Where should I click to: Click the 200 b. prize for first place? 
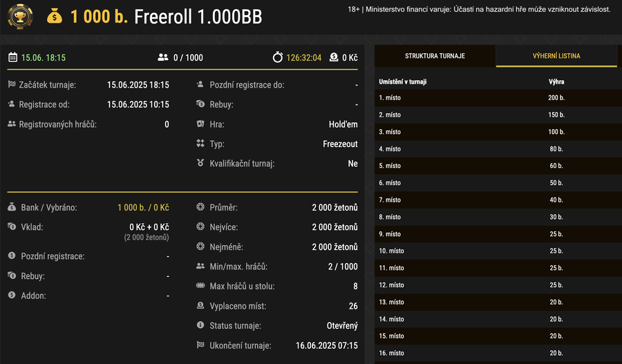pos(556,97)
